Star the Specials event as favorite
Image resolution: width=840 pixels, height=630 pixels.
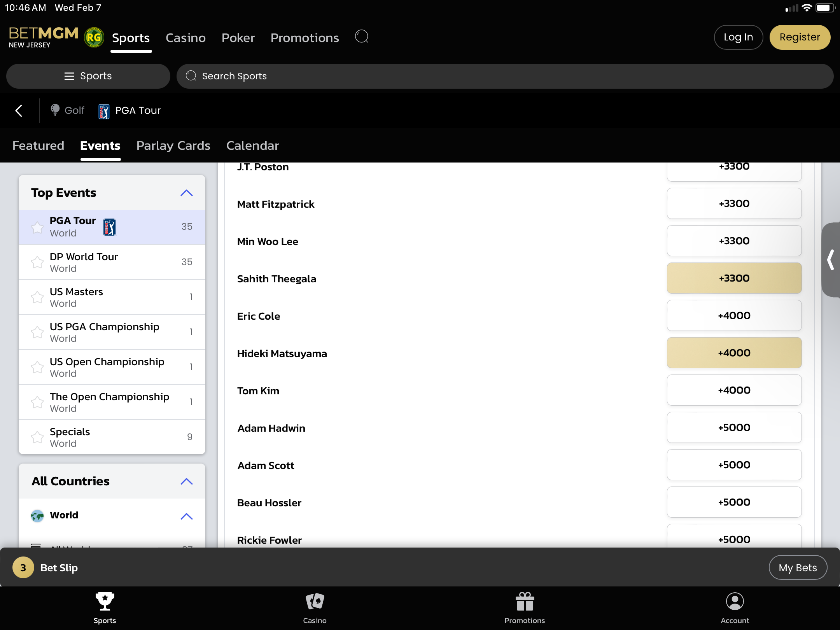37,437
